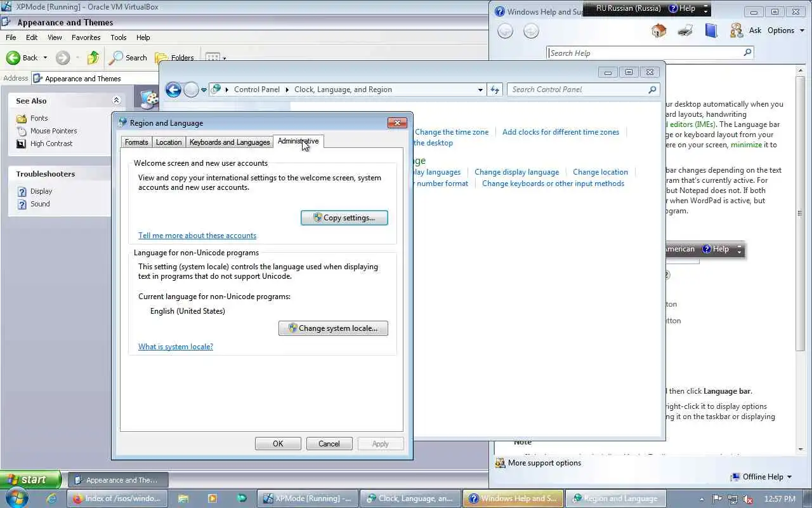Click Change keyboards or other input methods
Viewport: 812px width, 508px height.
coord(553,184)
